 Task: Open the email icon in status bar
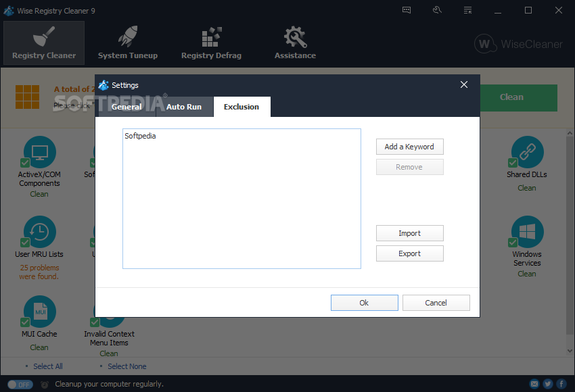pos(534,384)
